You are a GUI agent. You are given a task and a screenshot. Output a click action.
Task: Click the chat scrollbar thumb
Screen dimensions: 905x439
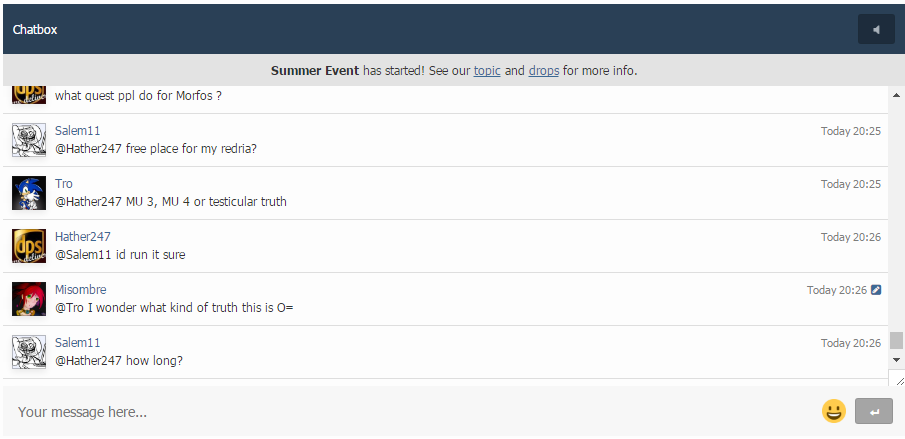tap(896, 340)
